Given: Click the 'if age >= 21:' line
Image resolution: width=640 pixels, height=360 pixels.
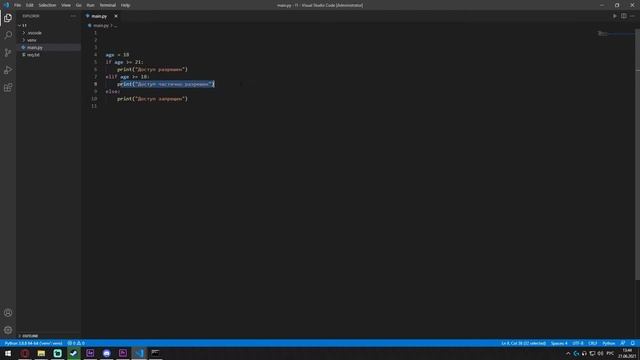Looking at the screenshot, I should (x=124, y=62).
